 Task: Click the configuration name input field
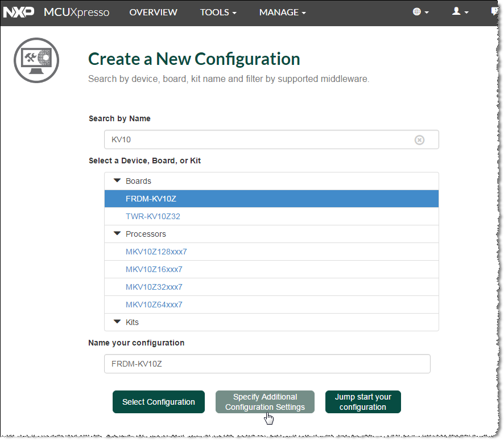click(267, 364)
